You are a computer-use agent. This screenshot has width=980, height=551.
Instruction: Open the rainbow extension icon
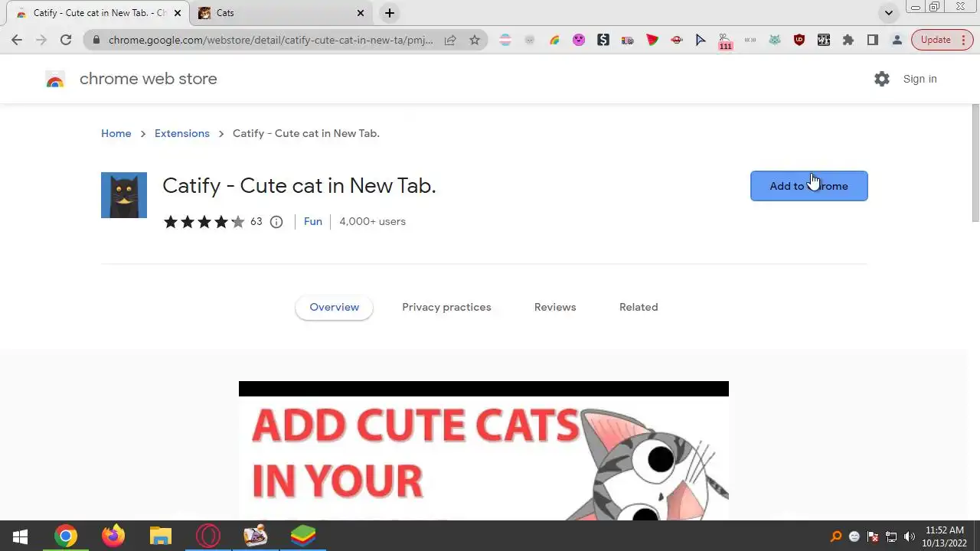click(554, 40)
